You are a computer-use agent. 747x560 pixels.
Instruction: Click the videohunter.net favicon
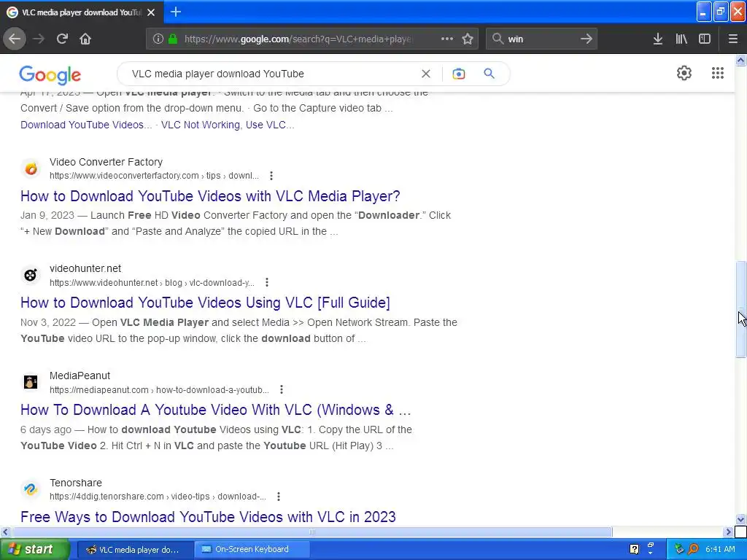pyautogui.click(x=31, y=275)
